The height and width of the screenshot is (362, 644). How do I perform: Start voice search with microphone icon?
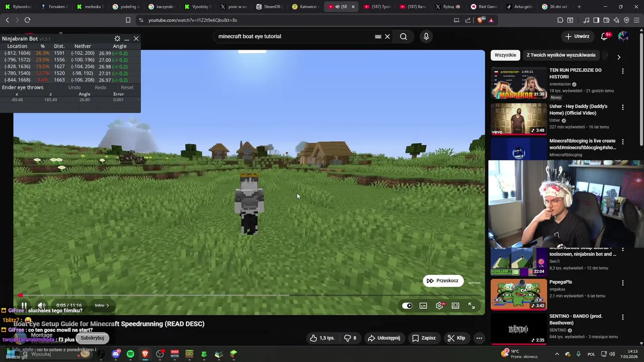tap(426, 36)
